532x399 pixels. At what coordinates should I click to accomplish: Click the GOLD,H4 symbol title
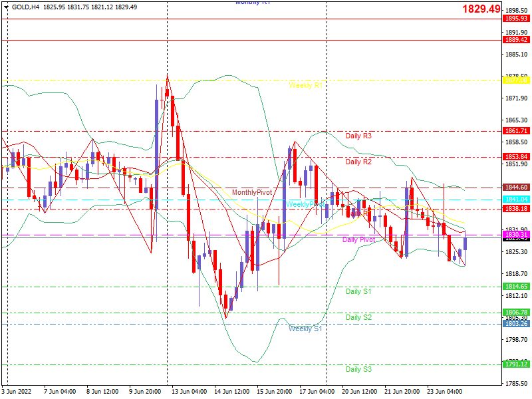pos(25,7)
